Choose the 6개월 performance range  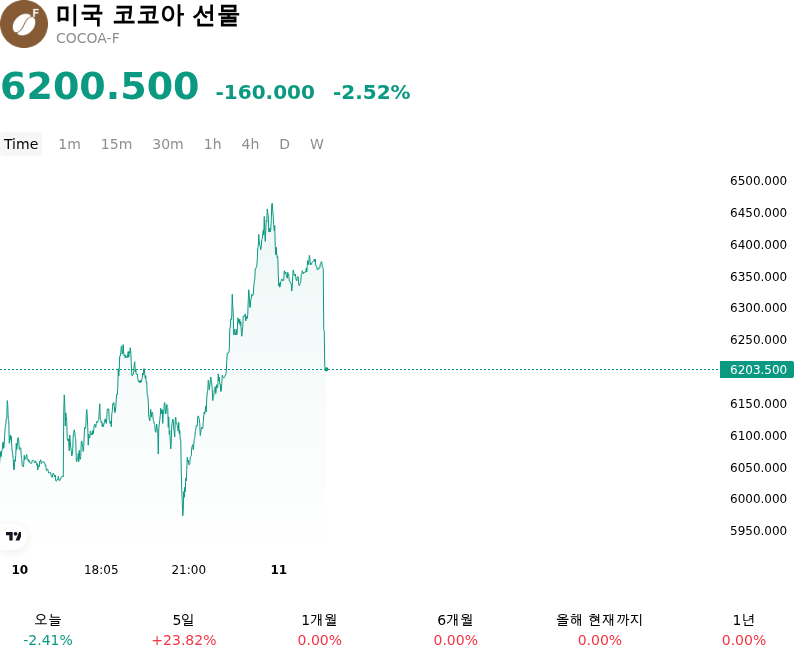pos(456,630)
